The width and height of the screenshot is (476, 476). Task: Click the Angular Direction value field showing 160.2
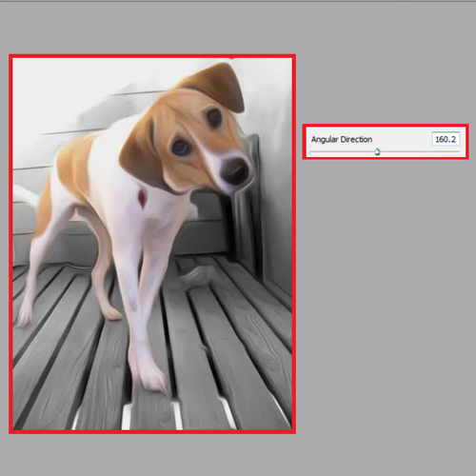(x=446, y=139)
